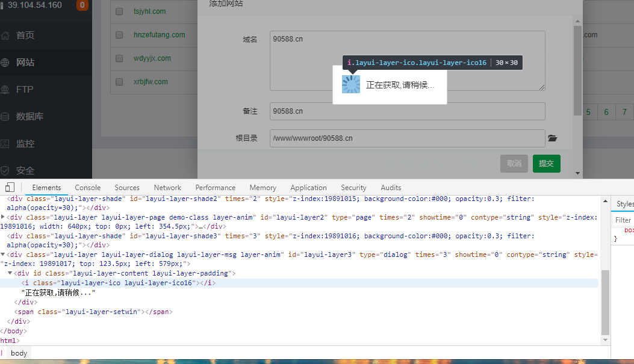
Task: Click the orange notification badge showing 0
Action: pyautogui.click(x=82, y=5)
